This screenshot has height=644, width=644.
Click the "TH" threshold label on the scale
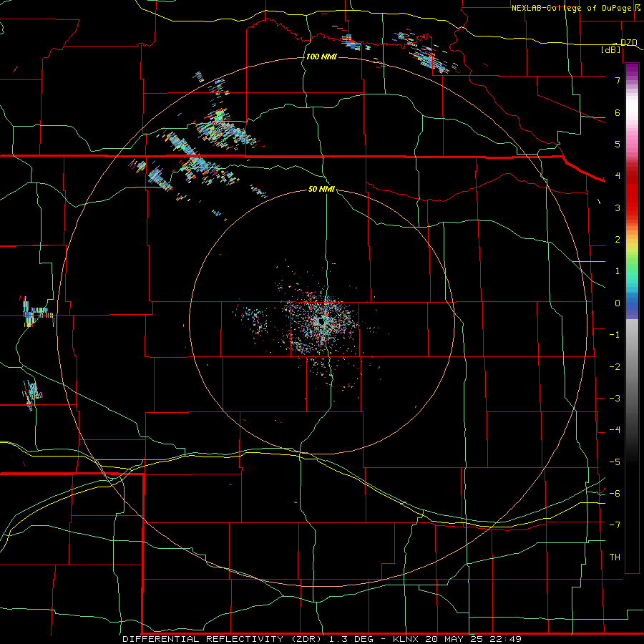(x=615, y=557)
